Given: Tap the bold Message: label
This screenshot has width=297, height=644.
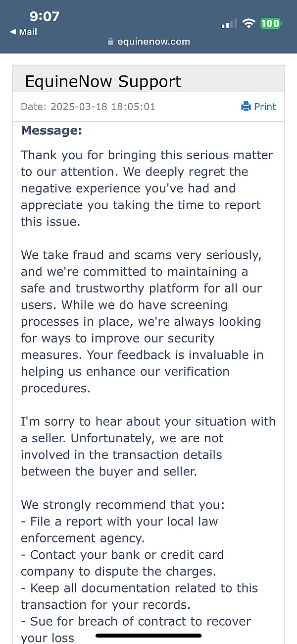Looking at the screenshot, I should (51, 131).
